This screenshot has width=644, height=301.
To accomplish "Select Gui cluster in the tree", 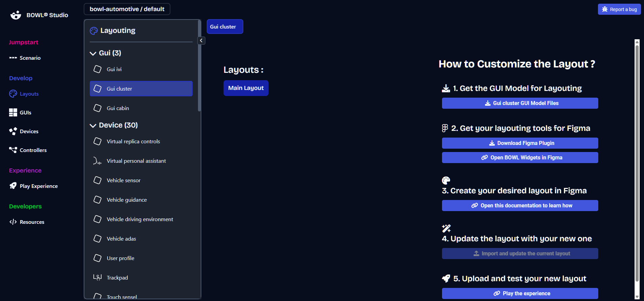I will 141,89.
